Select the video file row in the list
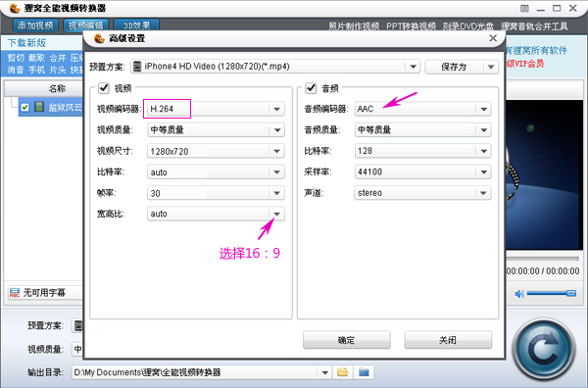 50,108
